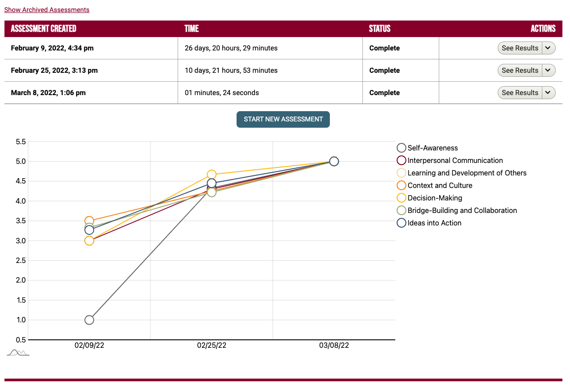Open Show Archived Assessments
This screenshot has height=392, width=570.
coord(46,9)
